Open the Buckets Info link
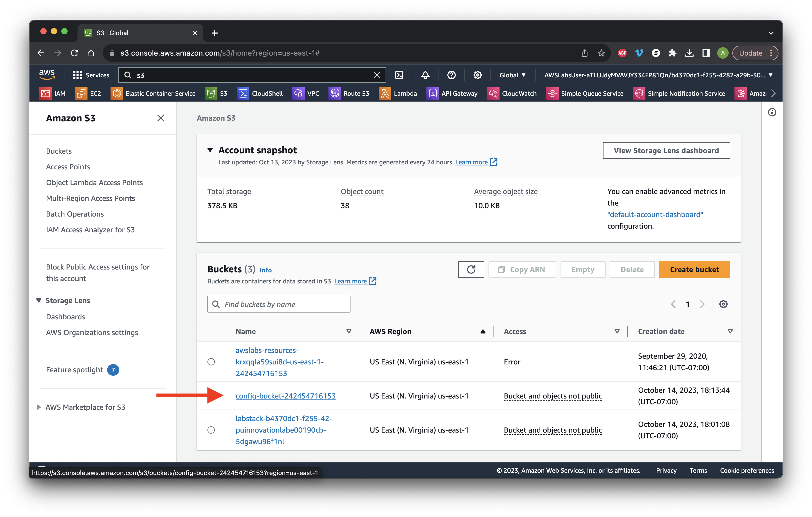This screenshot has width=812, height=517. [x=265, y=270]
